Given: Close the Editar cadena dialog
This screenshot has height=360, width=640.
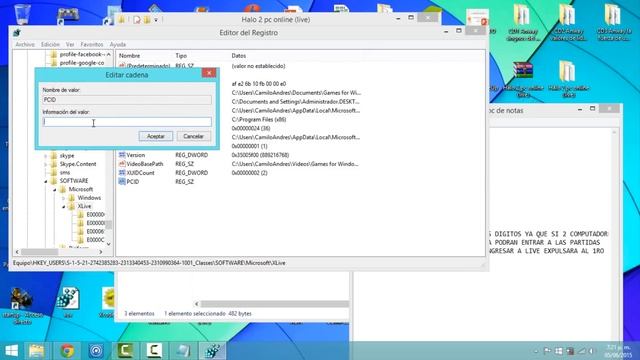Looking at the screenshot, I should tap(209, 73).
